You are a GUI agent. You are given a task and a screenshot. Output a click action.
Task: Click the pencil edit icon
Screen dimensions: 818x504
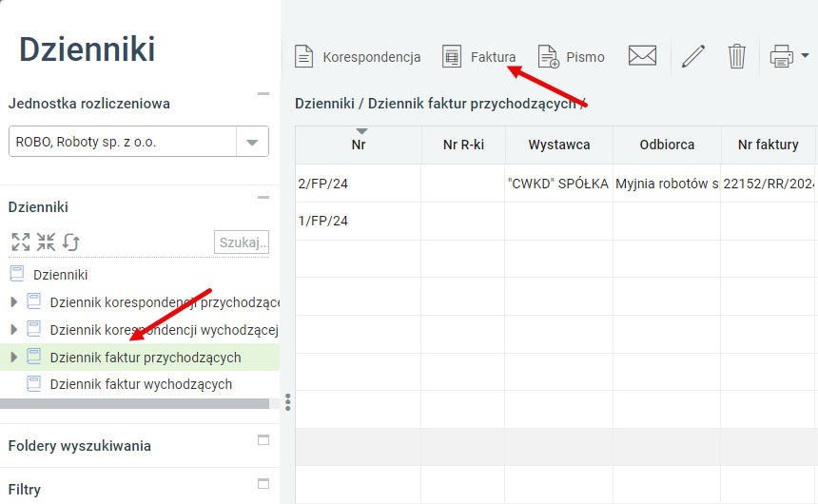pos(693,56)
